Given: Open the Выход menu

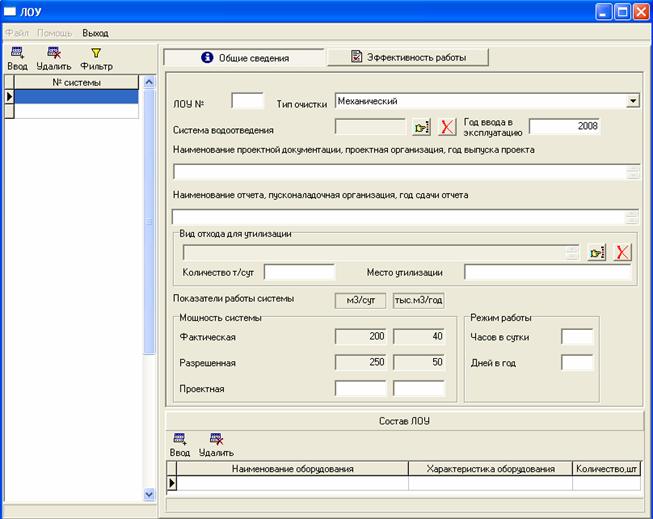Looking at the screenshot, I should click(x=95, y=33).
